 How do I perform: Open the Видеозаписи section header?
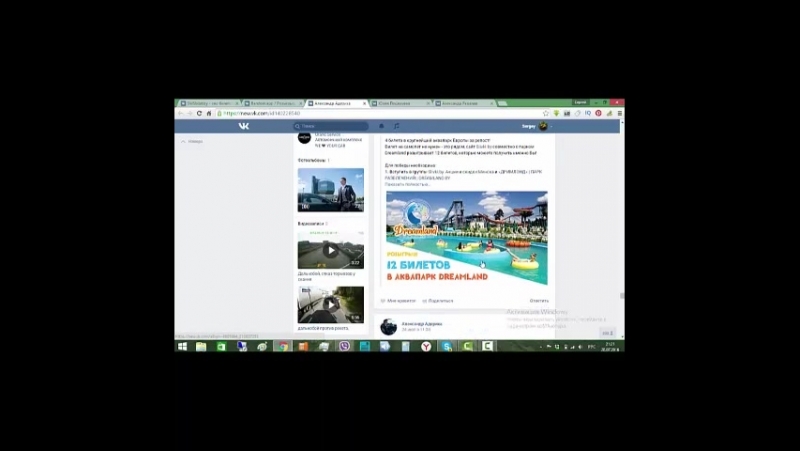tap(311, 223)
